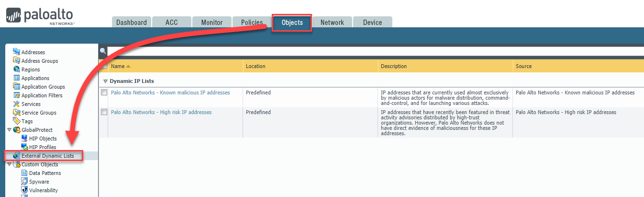Viewport: 644px width, 197px height.
Task: Collapse the Custom Objects tree node
Action: (x=9, y=164)
